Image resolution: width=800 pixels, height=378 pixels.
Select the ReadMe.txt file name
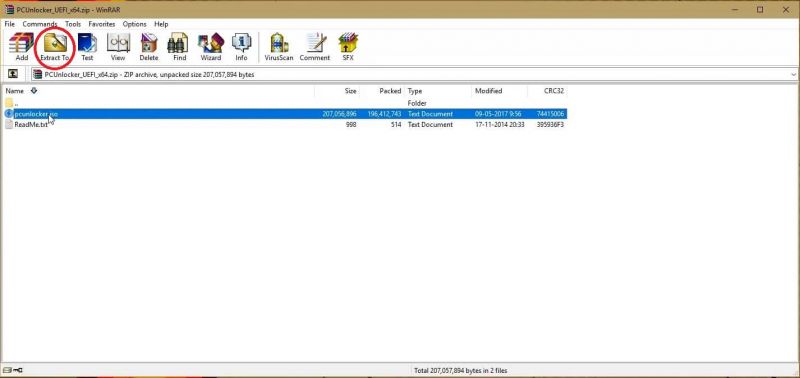(x=31, y=124)
